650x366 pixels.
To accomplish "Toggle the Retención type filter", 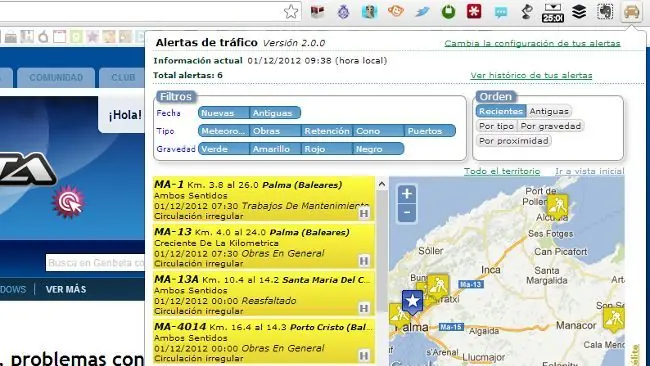I will pyautogui.click(x=327, y=131).
